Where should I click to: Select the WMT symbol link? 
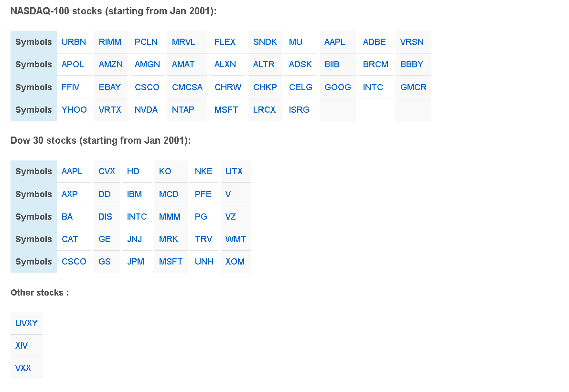(x=236, y=239)
